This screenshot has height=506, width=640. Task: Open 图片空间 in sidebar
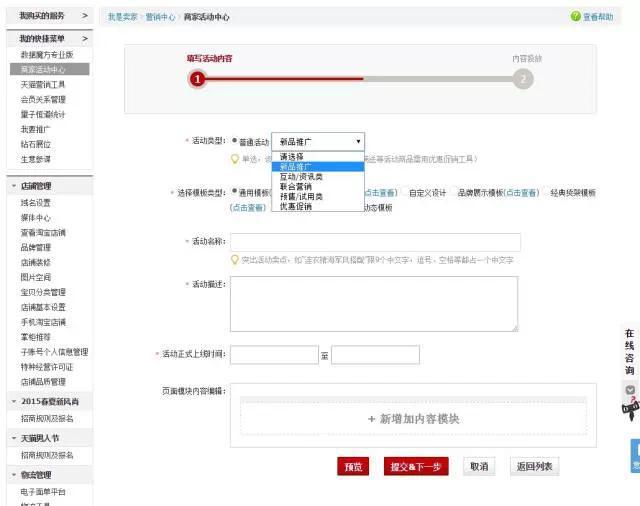tap(36, 277)
